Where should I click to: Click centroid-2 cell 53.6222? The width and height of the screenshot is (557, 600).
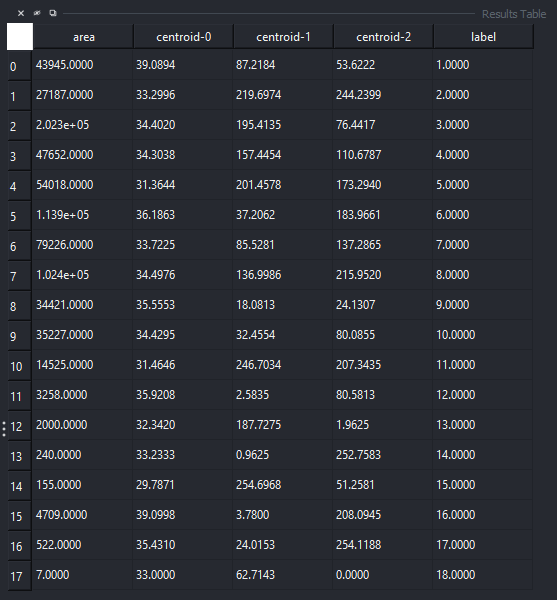click(383, 65)
